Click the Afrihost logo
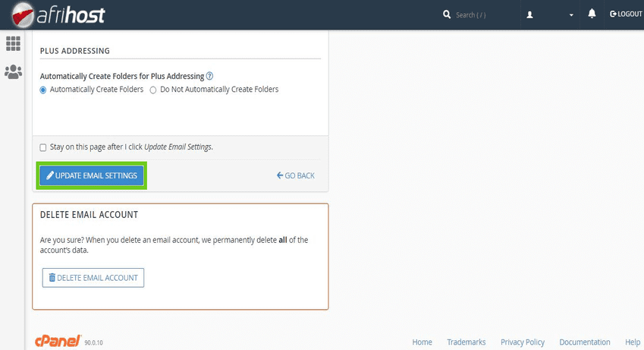This screenshot has width=644, height=350. 58,14
